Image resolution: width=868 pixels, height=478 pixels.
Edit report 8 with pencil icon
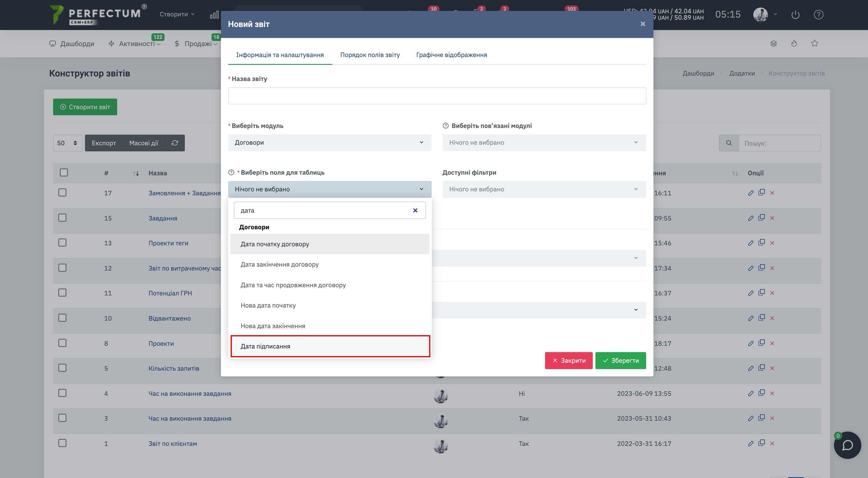click(751, 343)
